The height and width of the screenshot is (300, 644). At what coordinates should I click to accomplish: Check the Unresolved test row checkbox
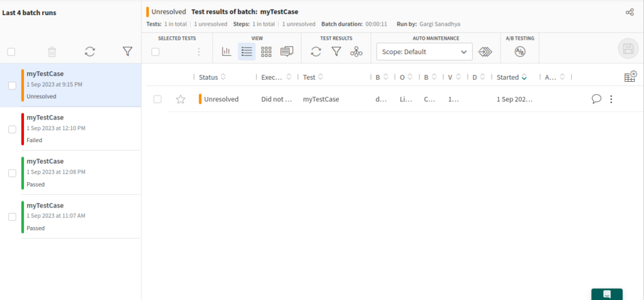[158, 99]
